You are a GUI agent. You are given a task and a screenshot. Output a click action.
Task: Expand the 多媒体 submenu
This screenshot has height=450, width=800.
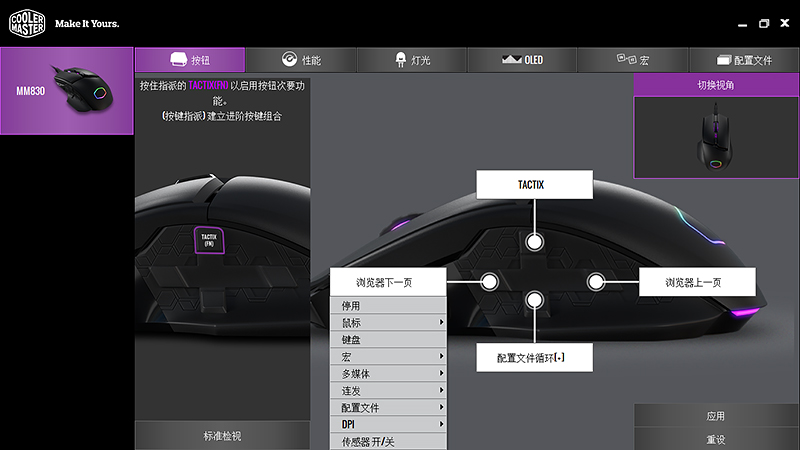coord(388,373)
